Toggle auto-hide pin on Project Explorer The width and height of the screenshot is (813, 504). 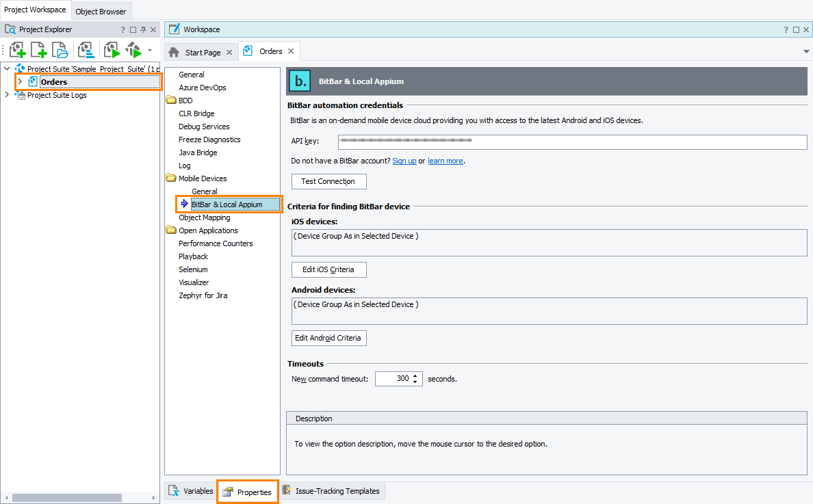143,30
